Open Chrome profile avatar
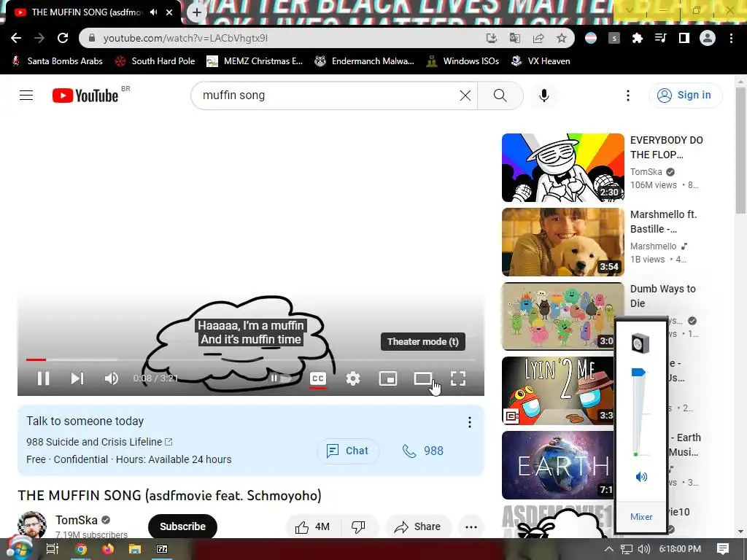The height and width of the screenshot is (560, 747). [708, 38]
